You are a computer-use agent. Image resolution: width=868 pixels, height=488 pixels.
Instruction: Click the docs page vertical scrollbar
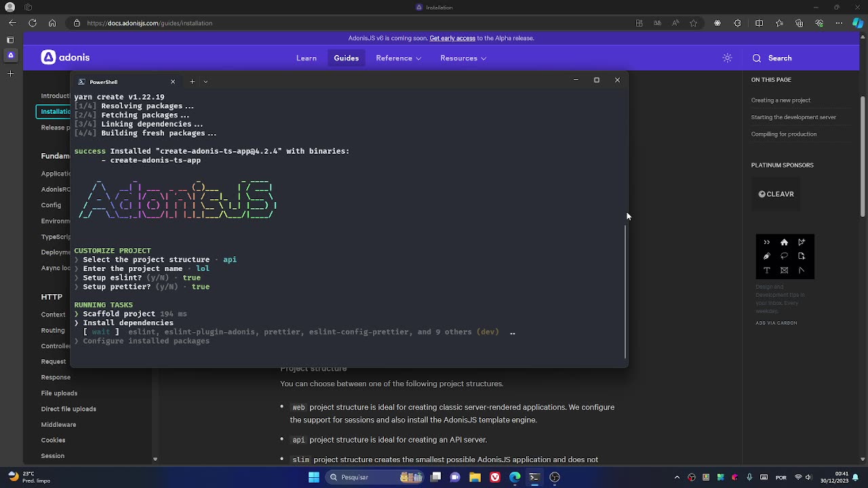[x=863, y=156]
